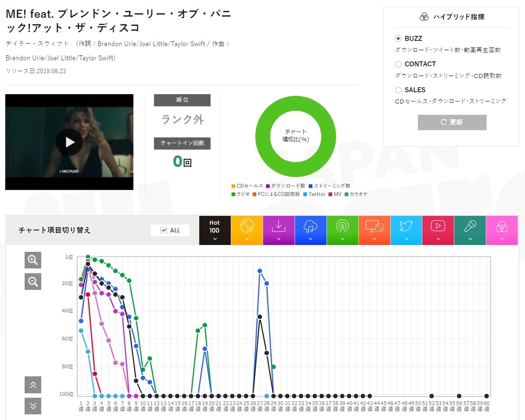This screenshot has height=420, width=525.
Task: Click the release date リリース日:2019.08.23 text
Action: coord(36,71)
